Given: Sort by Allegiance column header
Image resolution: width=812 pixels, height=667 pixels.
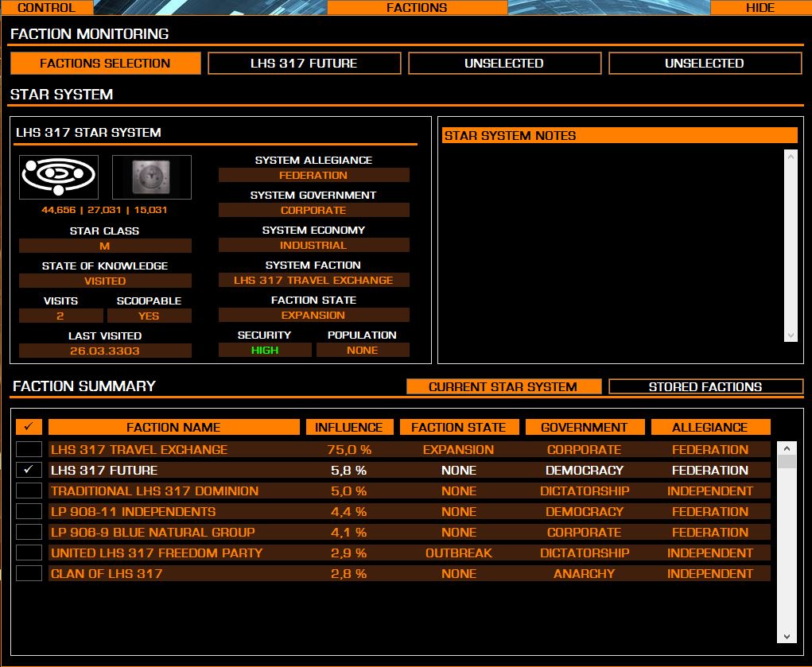Looking at the screenshot, I should [710, 427].
